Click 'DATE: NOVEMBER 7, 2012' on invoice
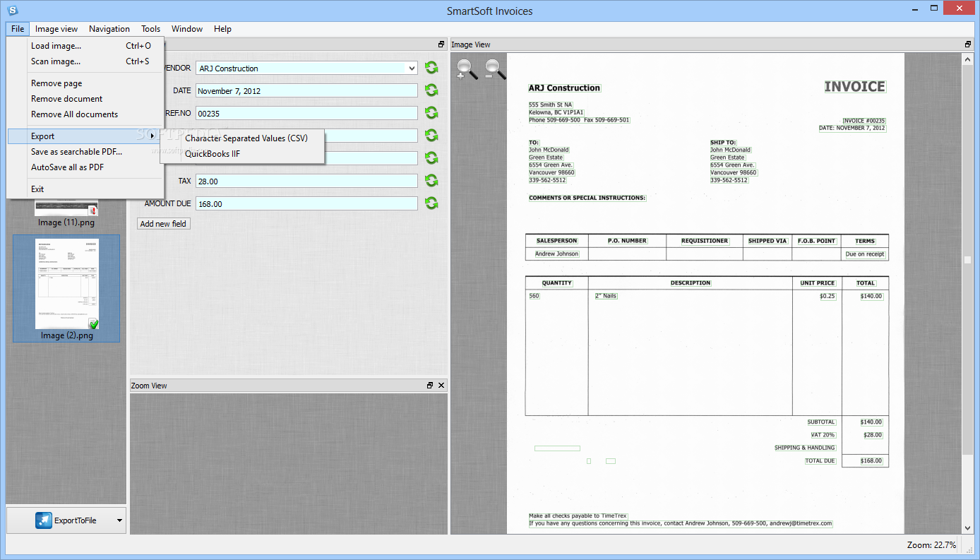The height and width of the screenshot is (560, 980). [x=852, y=128]
